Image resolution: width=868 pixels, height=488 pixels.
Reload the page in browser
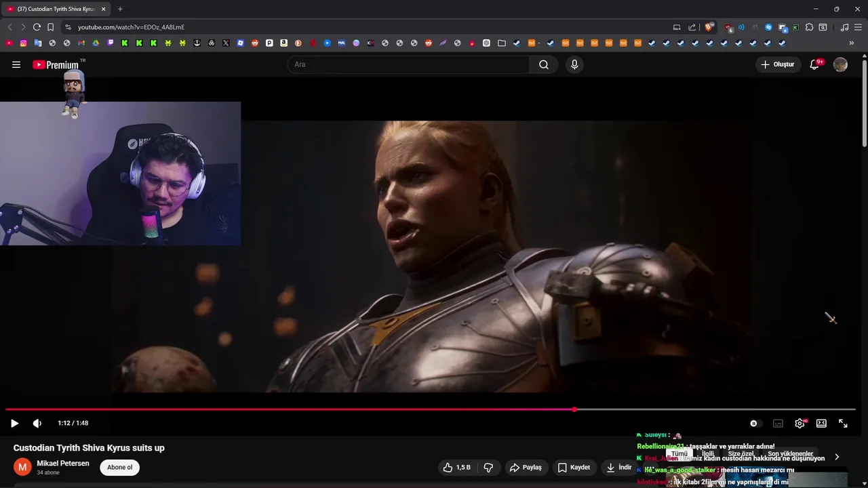37,27
